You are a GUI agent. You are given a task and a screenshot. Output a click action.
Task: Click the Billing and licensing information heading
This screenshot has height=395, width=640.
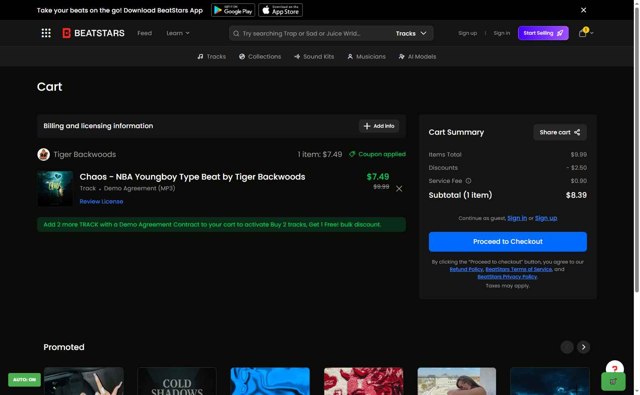pos(98,126)
